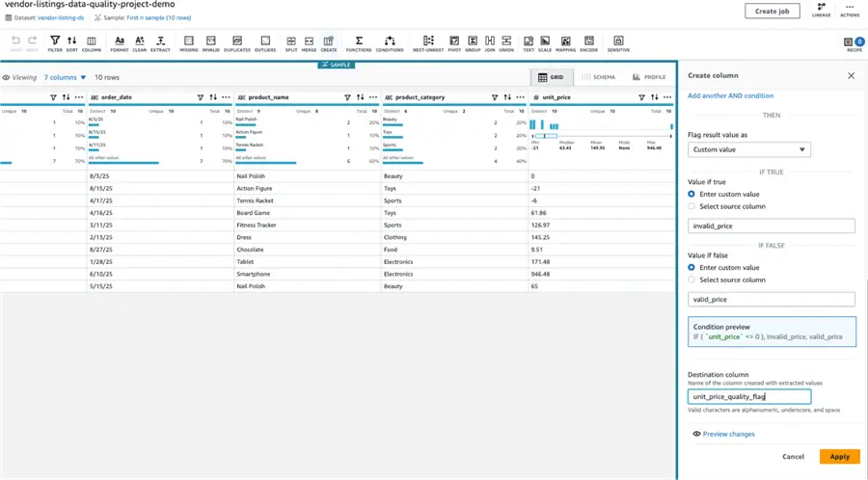Expand the Flag result value as dropdown
This screenshot has width=868, height=480.
pyautogui.click(x=749, y=149)
